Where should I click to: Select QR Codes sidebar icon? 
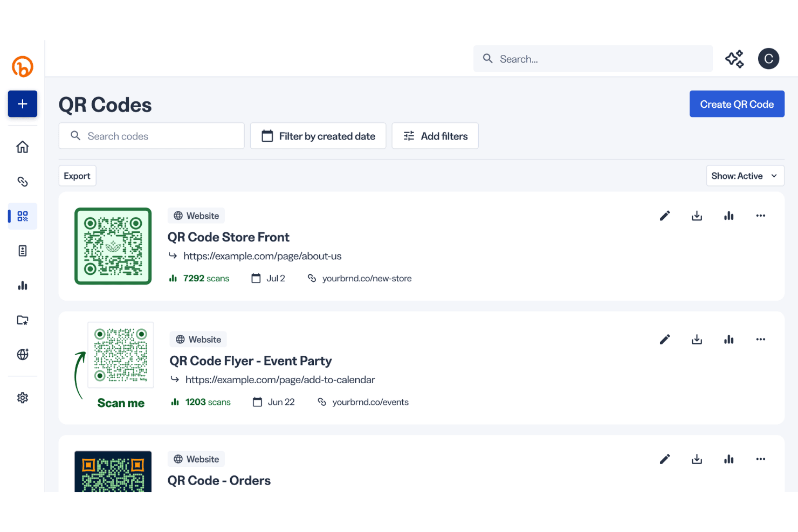23,216
